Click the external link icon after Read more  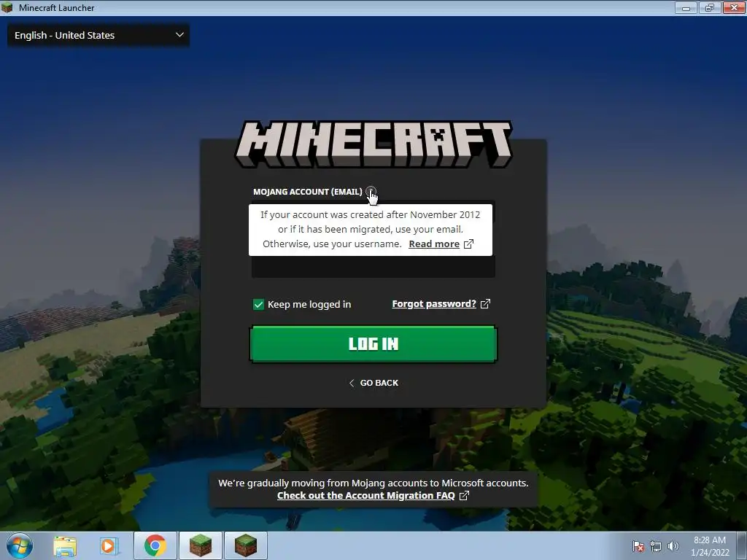[469, 244]
